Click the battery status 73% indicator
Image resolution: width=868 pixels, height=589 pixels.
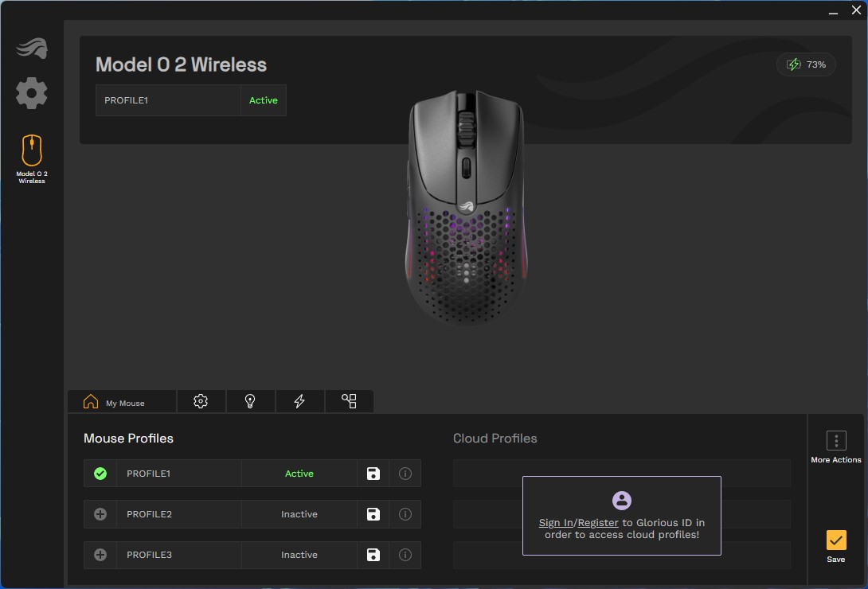pos(806,64)
